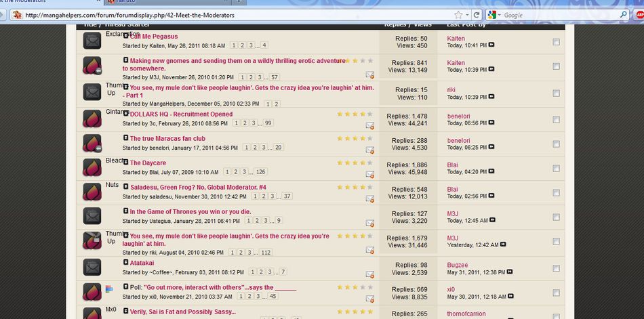The image size is (644, 319).
Task: Open last poster profile thornofcarrion
Action: pyautogui.click(x=466, y=314)
